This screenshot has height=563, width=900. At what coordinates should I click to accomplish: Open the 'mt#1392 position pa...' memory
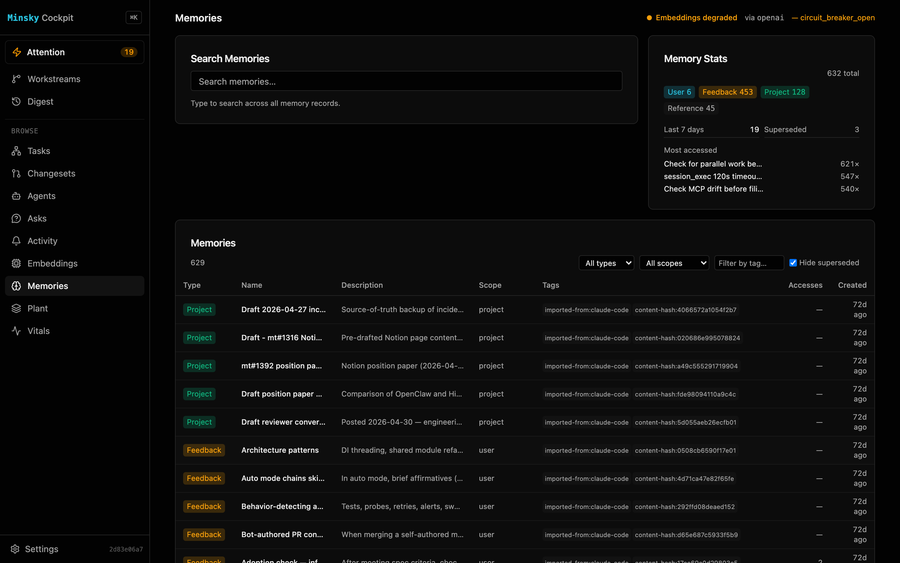(281, 366)
